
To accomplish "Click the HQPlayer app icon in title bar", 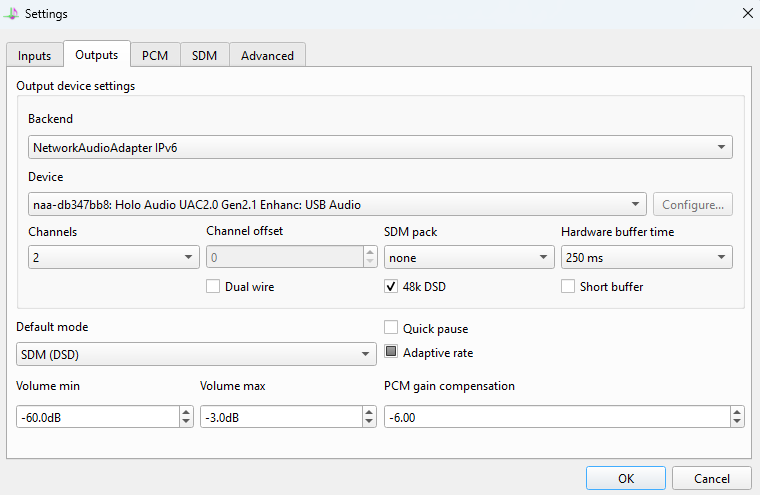I will [11, 14].
